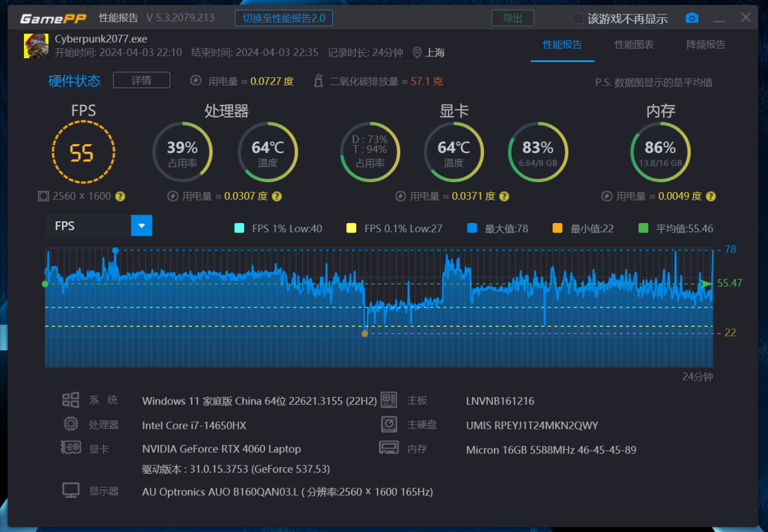Click the 导出 export button
This screenshot has height=532, width=768.
click(513, 18)
